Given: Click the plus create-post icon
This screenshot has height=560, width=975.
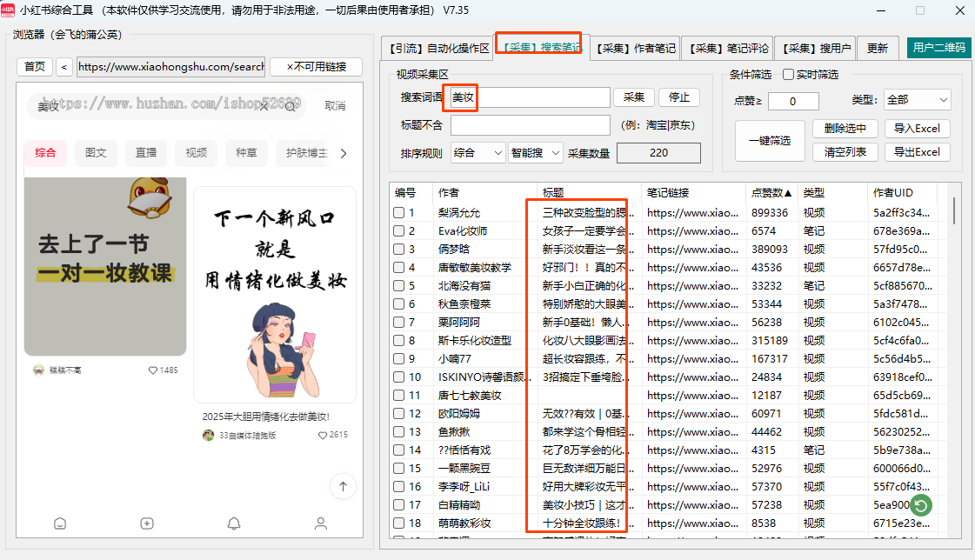Looking at the screenshot, I should [x=146, y=523].
